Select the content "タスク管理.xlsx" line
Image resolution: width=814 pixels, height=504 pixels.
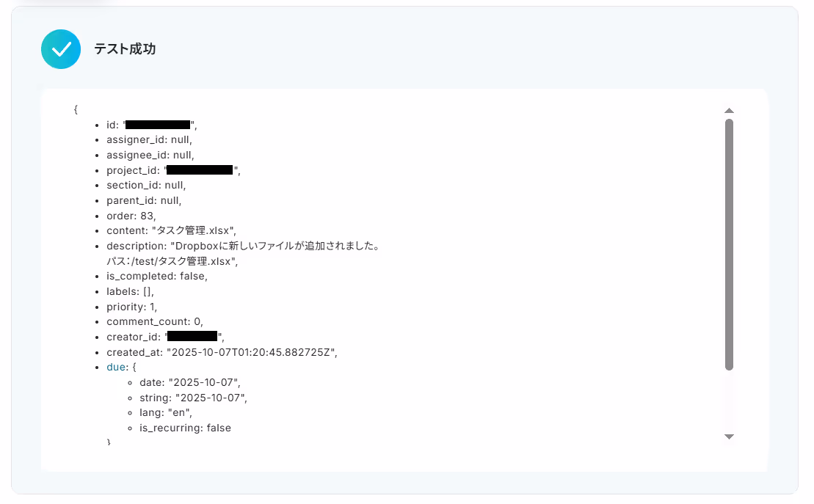(x=171, y=230)
